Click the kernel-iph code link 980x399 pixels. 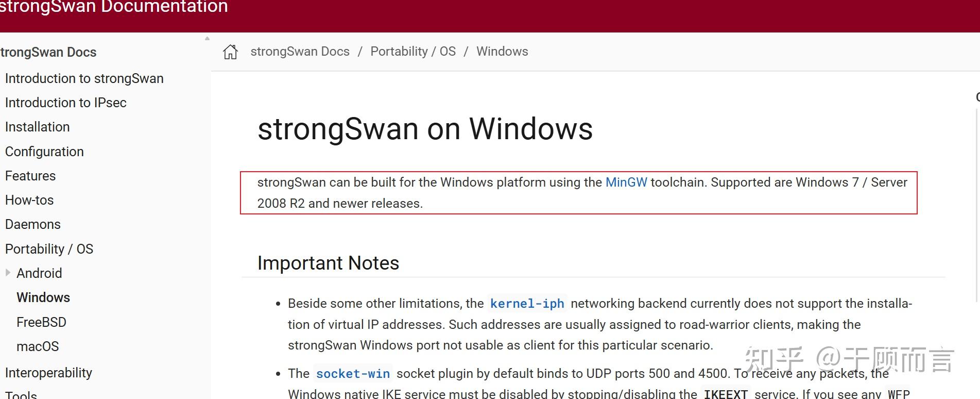[x=526, y=304]
